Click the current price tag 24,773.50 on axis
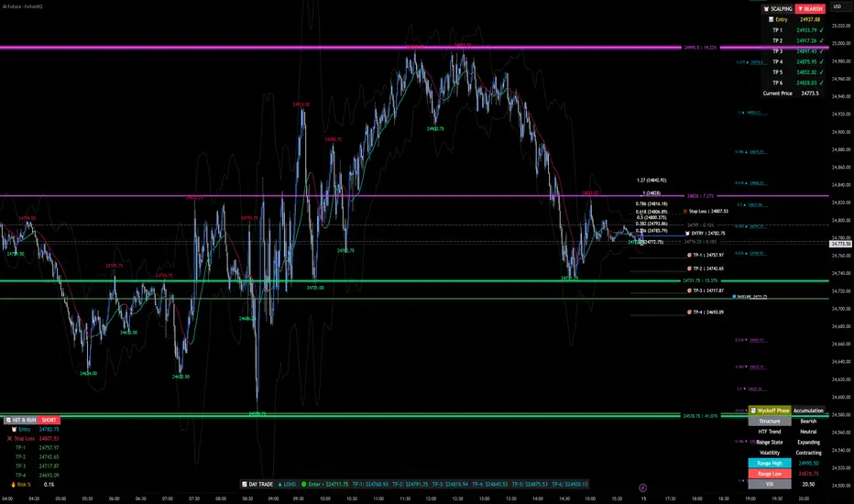Image resolution: width=854 pixels, height=504 pixels. [840, 244]
